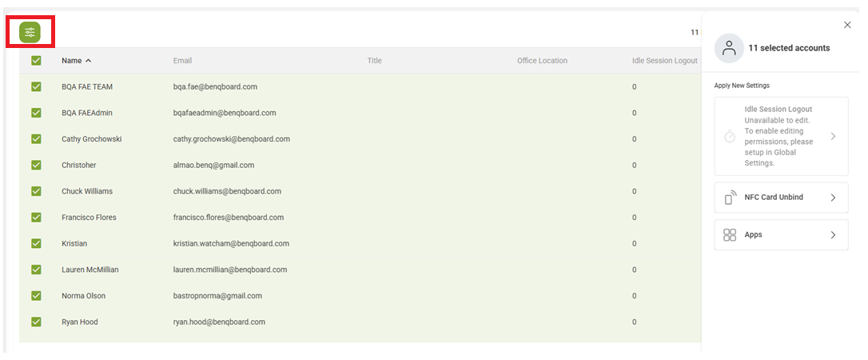This screenshot has height=360, width=868.
Task: Click the user avatar icon in panel
Action: click(x=729, y=48)
